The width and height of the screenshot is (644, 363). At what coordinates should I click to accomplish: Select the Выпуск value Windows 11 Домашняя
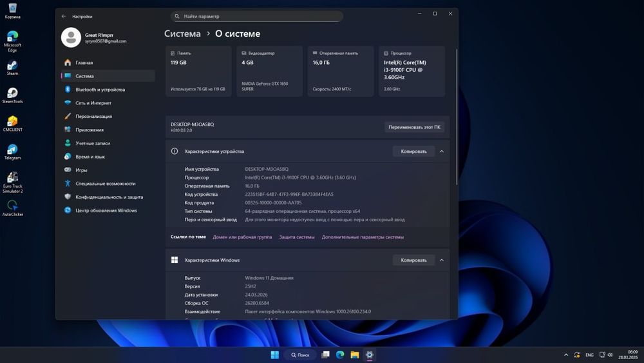pyautogui.click(x=269, y=279)
